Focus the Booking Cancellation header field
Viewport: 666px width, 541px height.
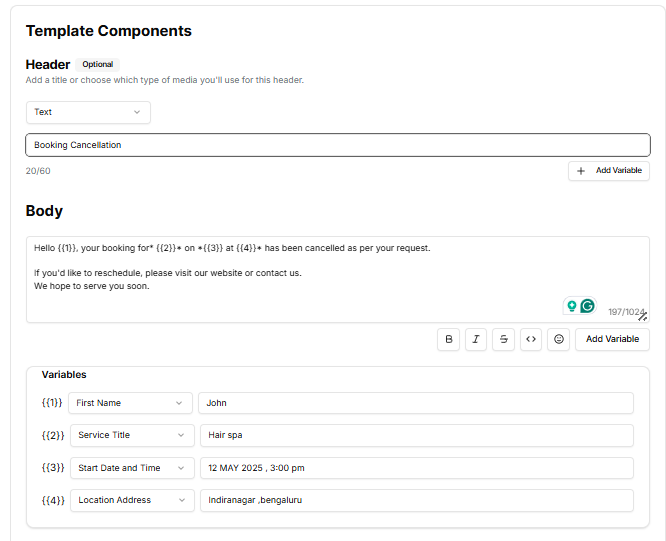[x=337, y=145]
